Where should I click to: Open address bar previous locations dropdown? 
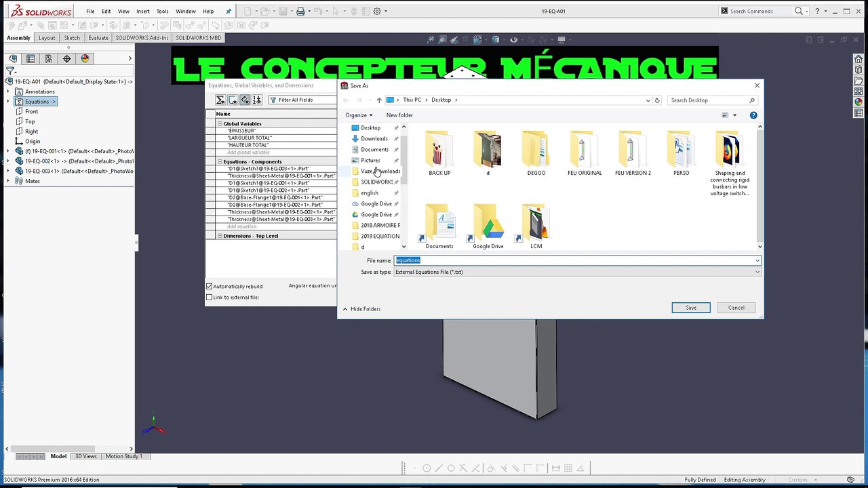point(648,100)
